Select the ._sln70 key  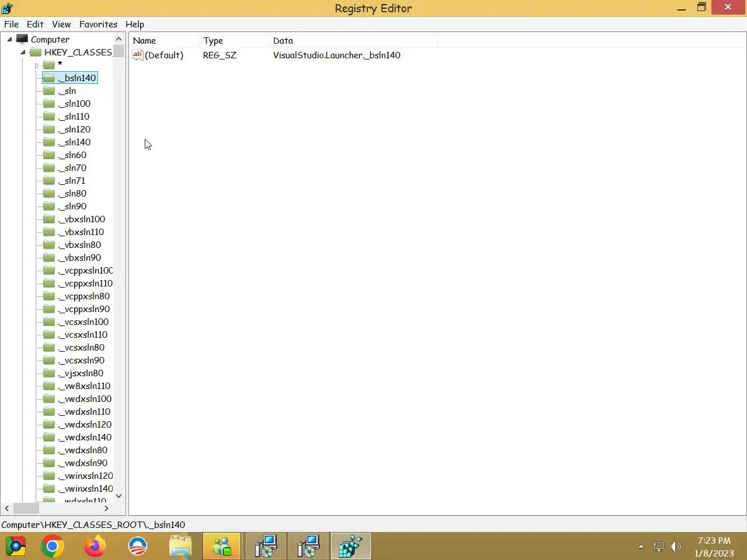tap(72, 167)
